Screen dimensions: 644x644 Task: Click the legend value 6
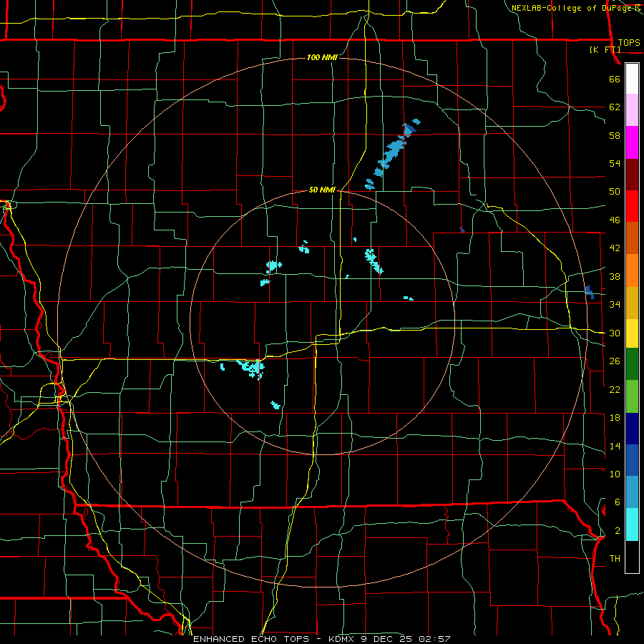(x=618, y=502)
